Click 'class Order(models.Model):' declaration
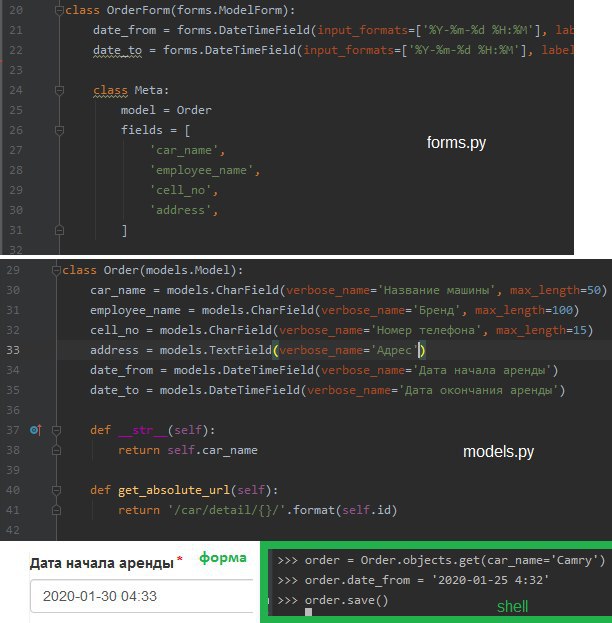612x623 pixels. [x=153, y=270]
